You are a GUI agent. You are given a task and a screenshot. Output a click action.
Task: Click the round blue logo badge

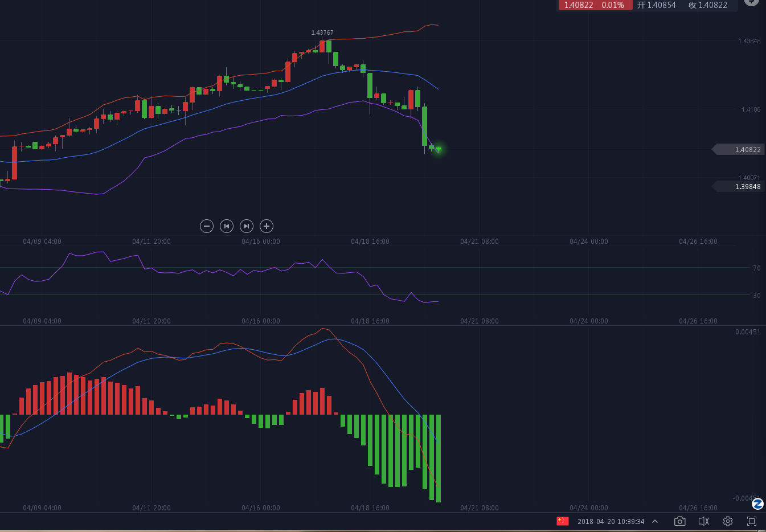pos(757,504)
